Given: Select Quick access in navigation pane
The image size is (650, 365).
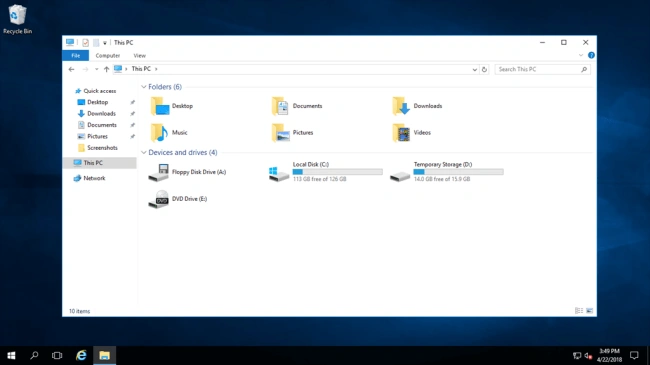Looking at the screenshot, I should click(x=99, y=91).
